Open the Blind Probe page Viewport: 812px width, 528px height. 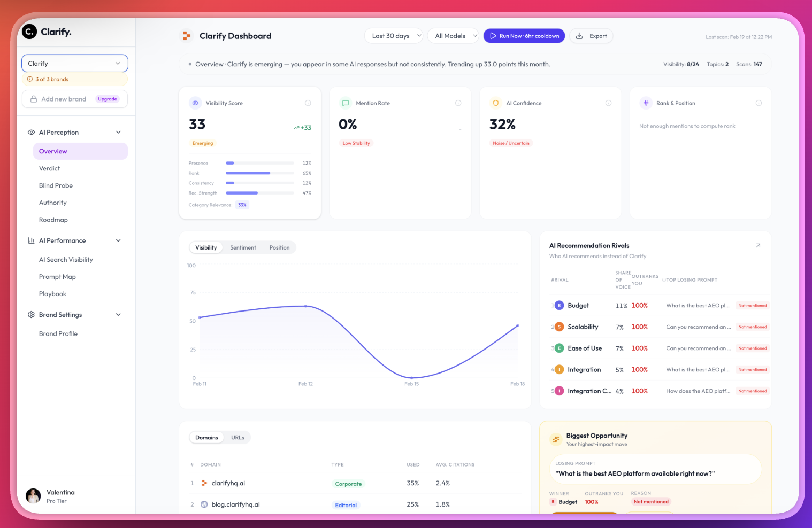56,185
